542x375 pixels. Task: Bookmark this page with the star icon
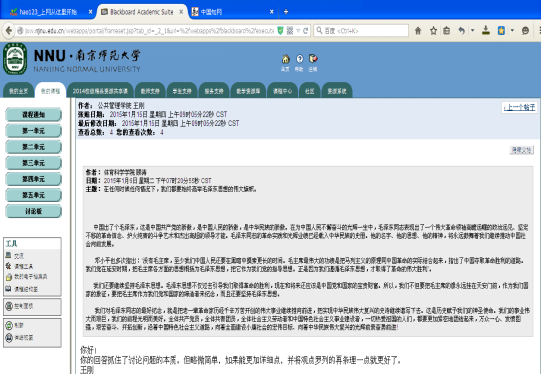433,31
